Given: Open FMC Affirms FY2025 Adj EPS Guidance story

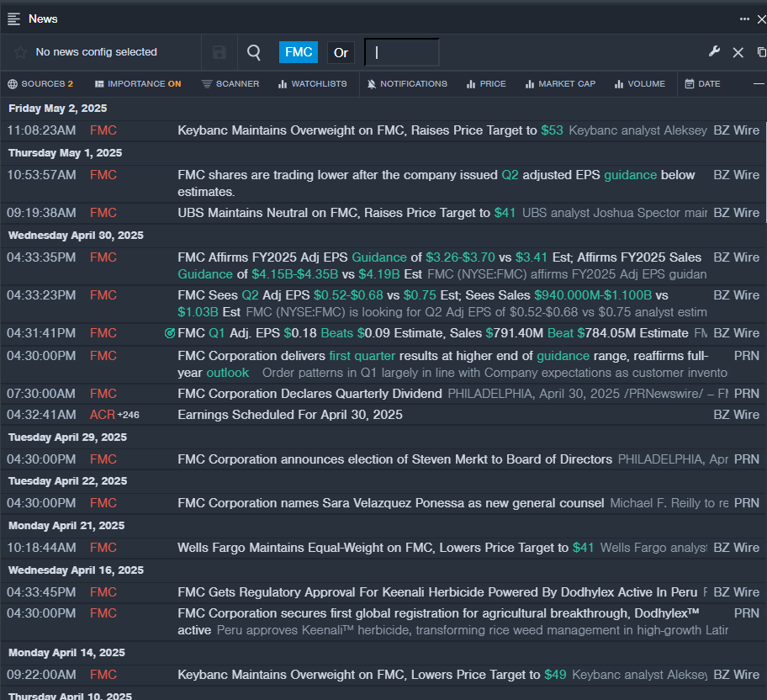Looking at the screenshot, I should point(439,266).
